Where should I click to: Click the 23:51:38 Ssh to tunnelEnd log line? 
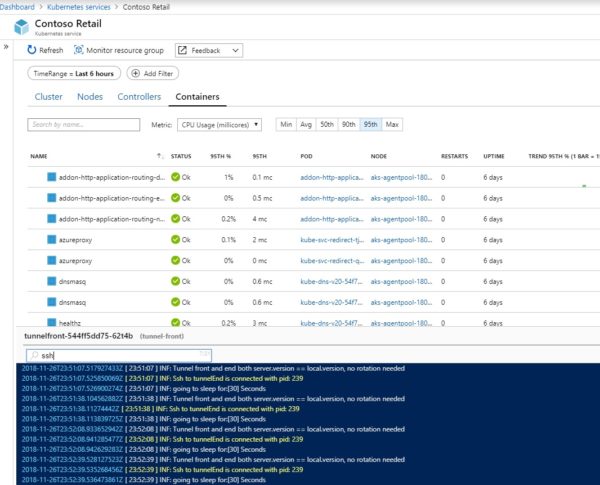click(160, 409)
